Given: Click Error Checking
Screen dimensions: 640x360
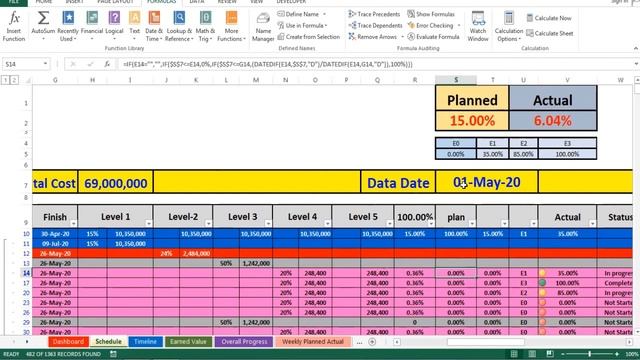Looking at the screenshot, I should 431,25.
